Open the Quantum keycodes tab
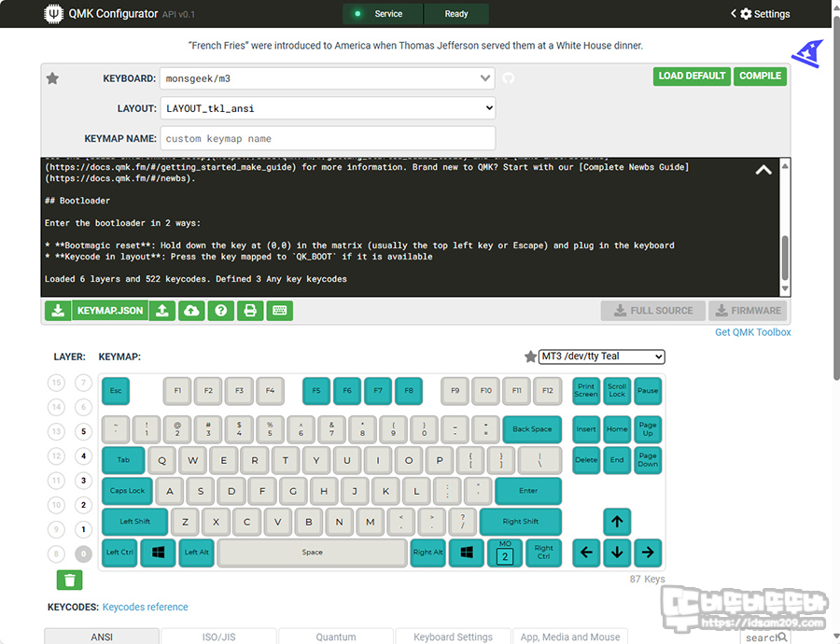This screenshot has width=840, height=644. pyautogui.click(x=336, y=637)
